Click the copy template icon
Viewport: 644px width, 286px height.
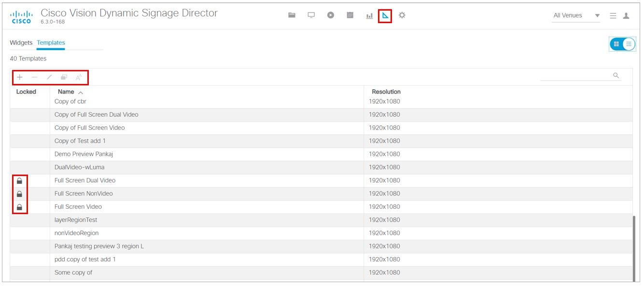point(64,77)
